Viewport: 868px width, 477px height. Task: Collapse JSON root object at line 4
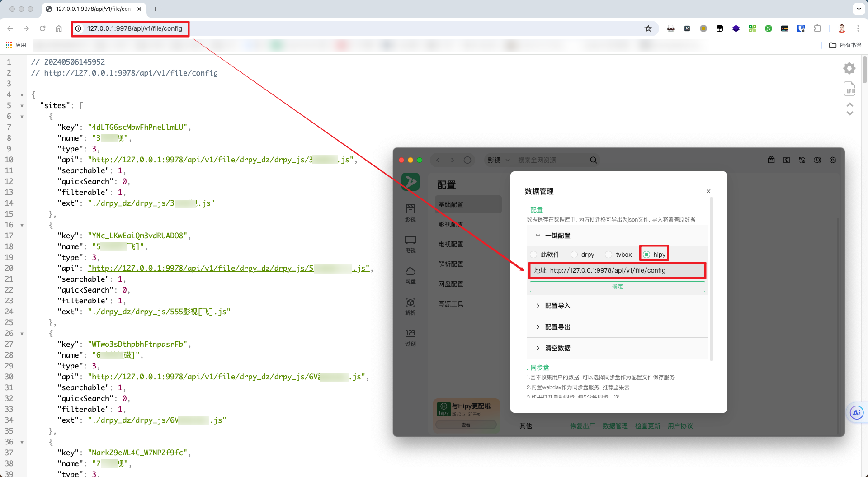[22, 95]
